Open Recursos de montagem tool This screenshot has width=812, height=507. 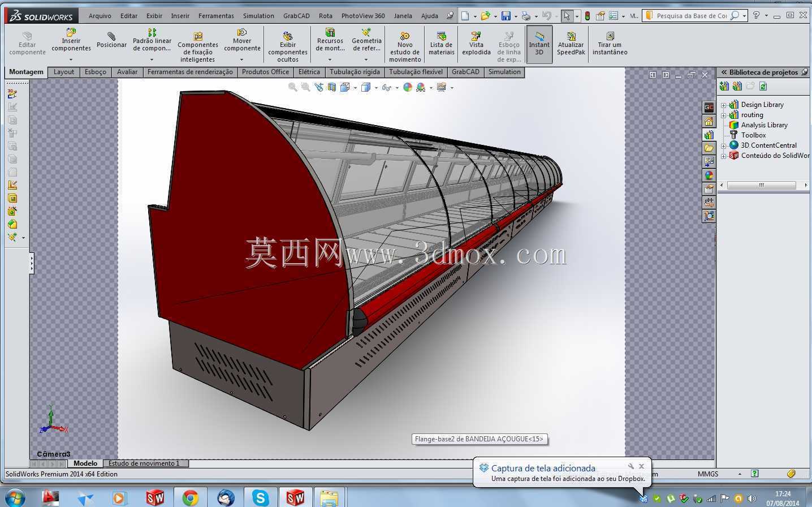330,40
